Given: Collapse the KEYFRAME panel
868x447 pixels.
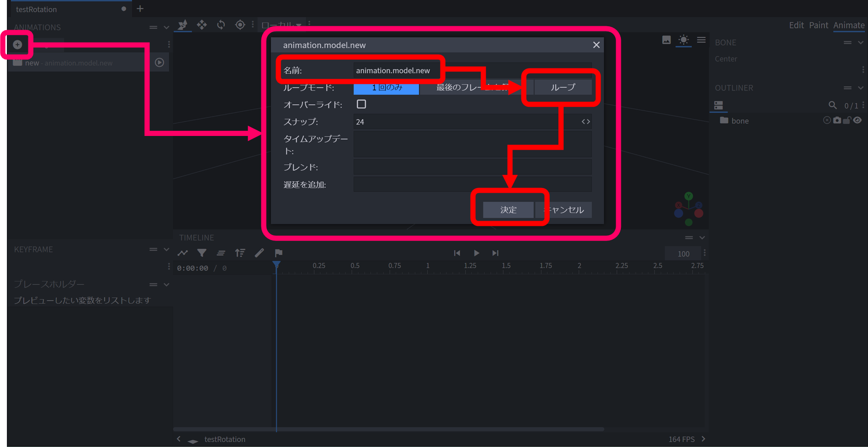Looking at the screenshot, I should pos(167,249).
